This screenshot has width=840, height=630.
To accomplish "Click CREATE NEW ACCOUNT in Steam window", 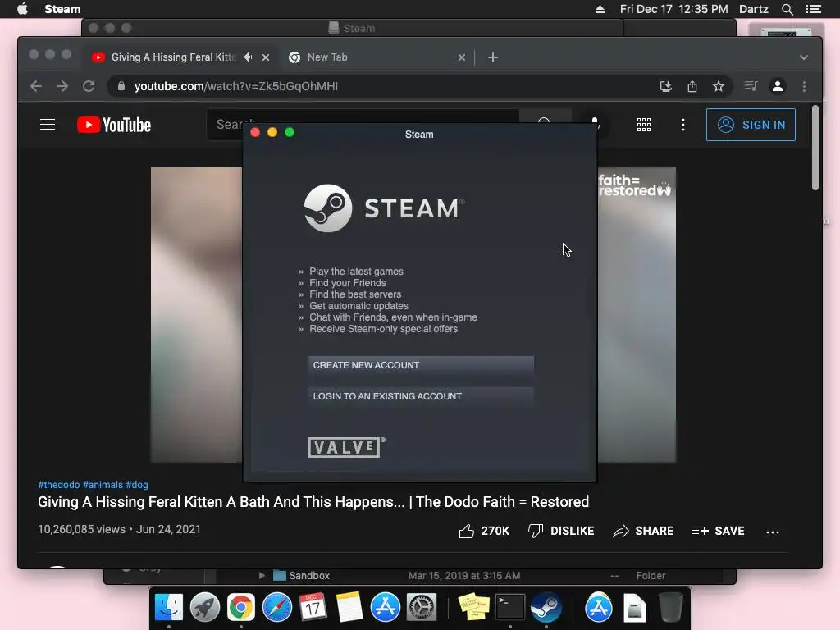I will (421, 365).
